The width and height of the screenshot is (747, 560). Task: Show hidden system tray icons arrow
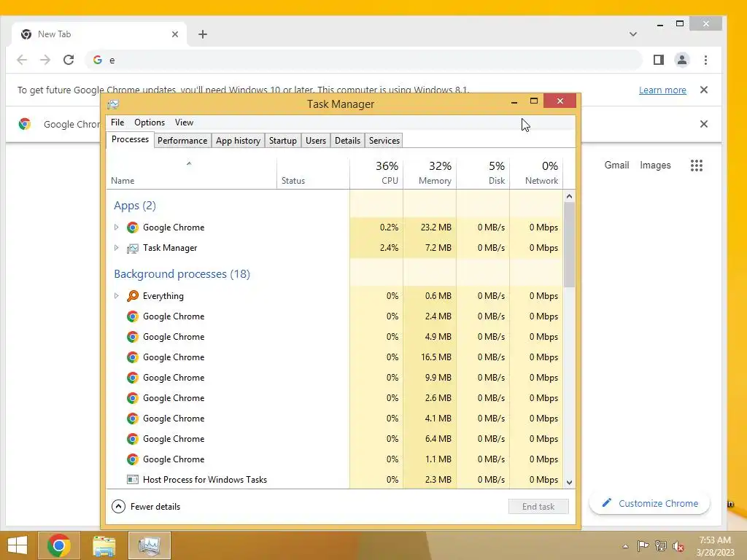click(x=625, y=546)
